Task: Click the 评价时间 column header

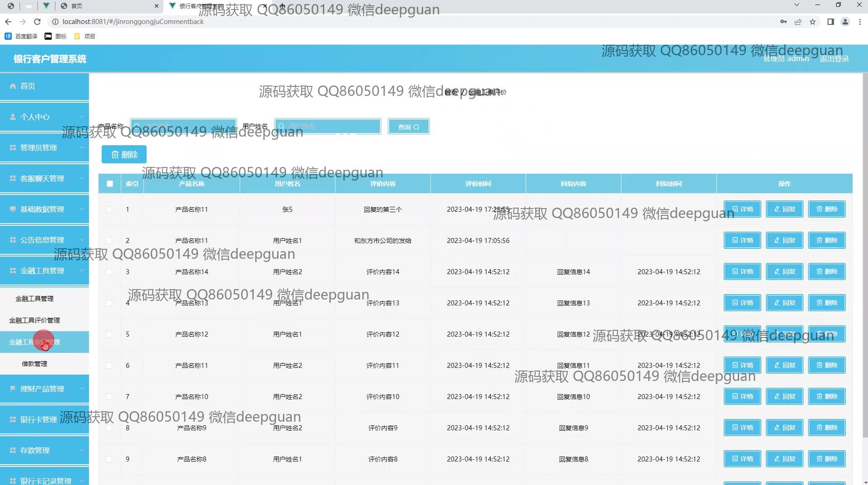Action: 478,184
